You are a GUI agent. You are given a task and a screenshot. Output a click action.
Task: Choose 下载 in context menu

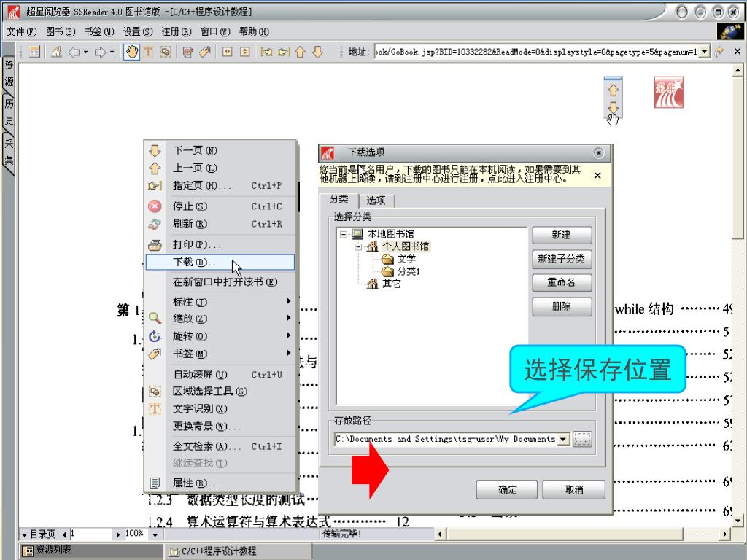[x=220, y=262]
